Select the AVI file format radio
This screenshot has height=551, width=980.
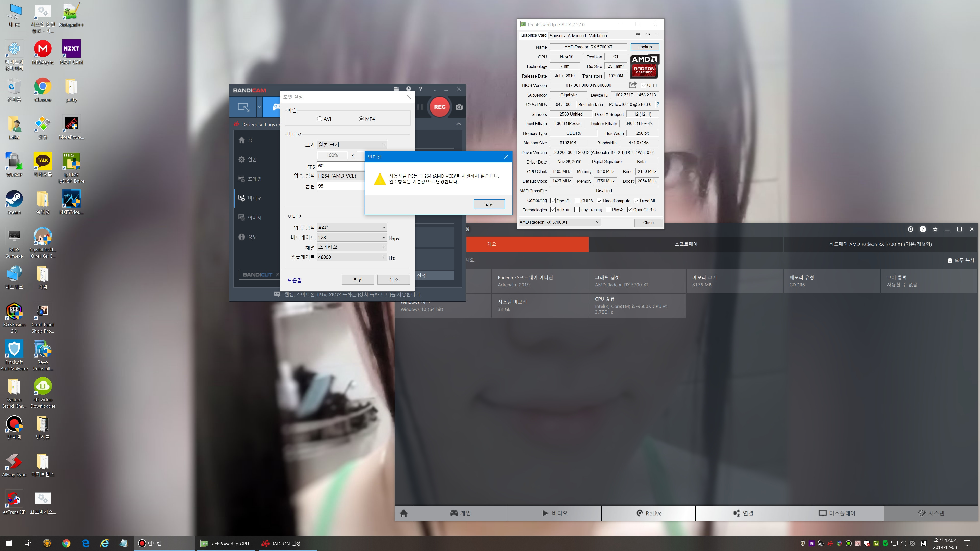coord(320,119)
